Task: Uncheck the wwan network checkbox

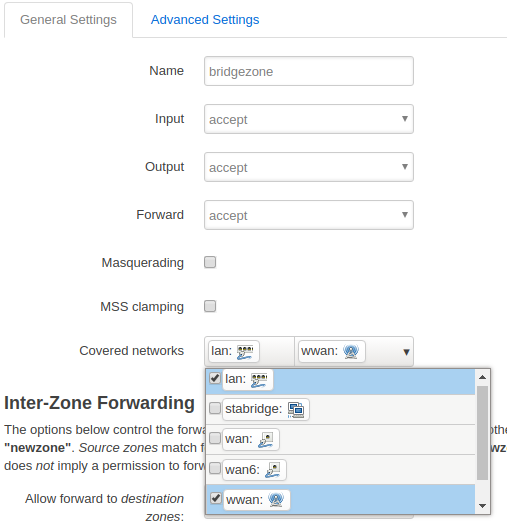Action: coord(215,498)
